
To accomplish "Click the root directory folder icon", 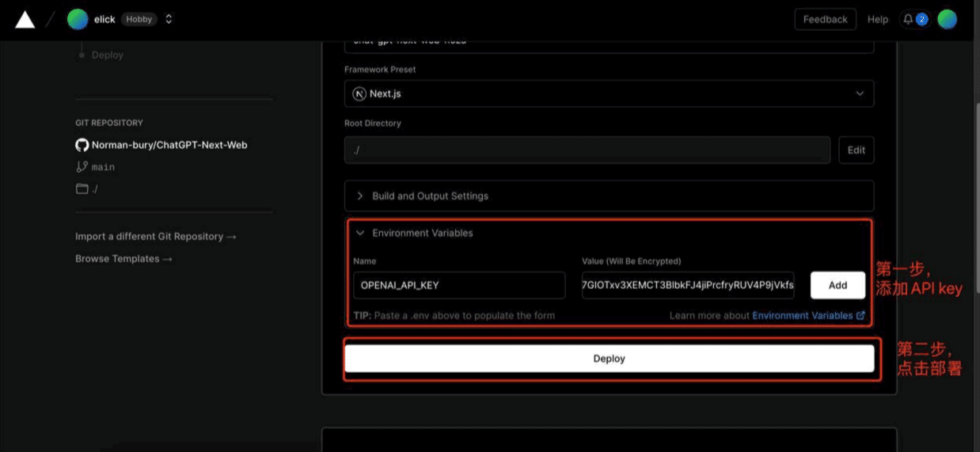I will [x=82, y=189].
